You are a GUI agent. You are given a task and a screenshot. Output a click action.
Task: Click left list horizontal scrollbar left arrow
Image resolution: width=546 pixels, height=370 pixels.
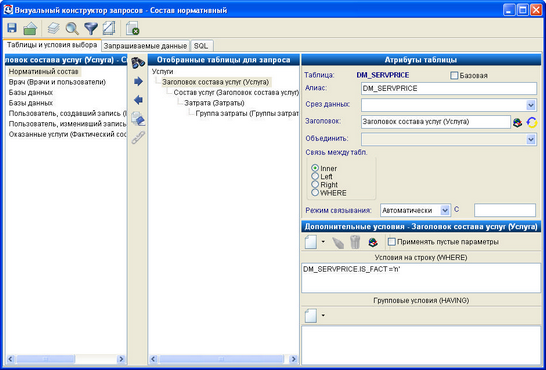[10, 359]
